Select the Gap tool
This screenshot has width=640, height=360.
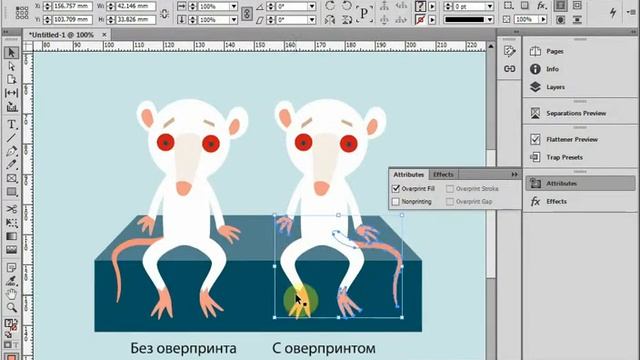11,93
